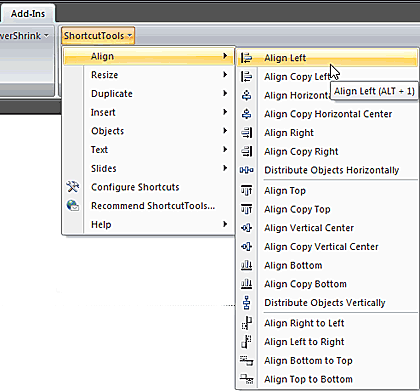Expand the Insert submenu arrow
420x391 pixels.
tap(225, 112)
